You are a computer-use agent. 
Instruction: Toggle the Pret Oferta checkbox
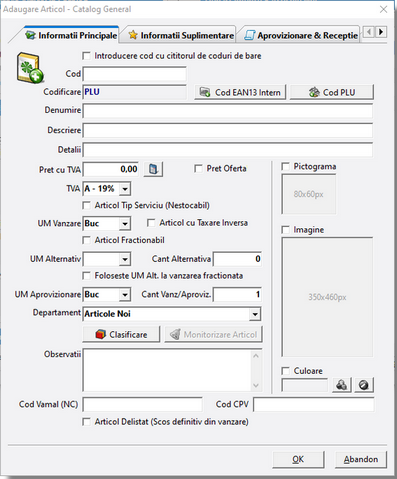tap(198, 169)
